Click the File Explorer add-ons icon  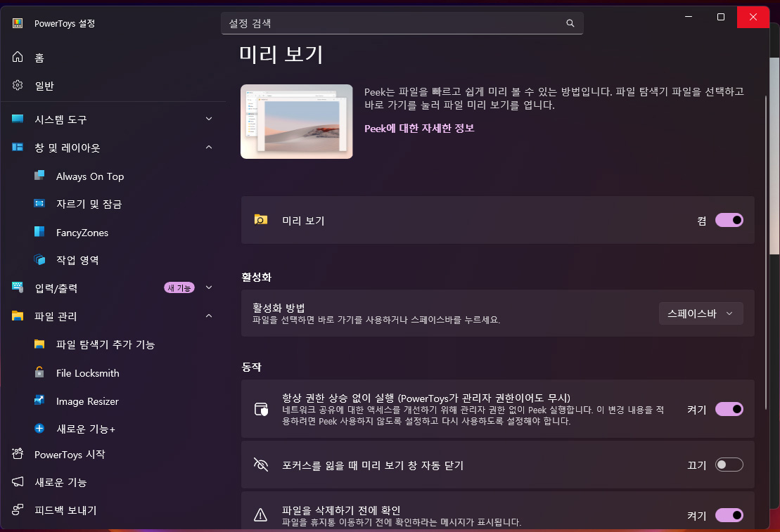pyautogui.click(x=39, y=344)
